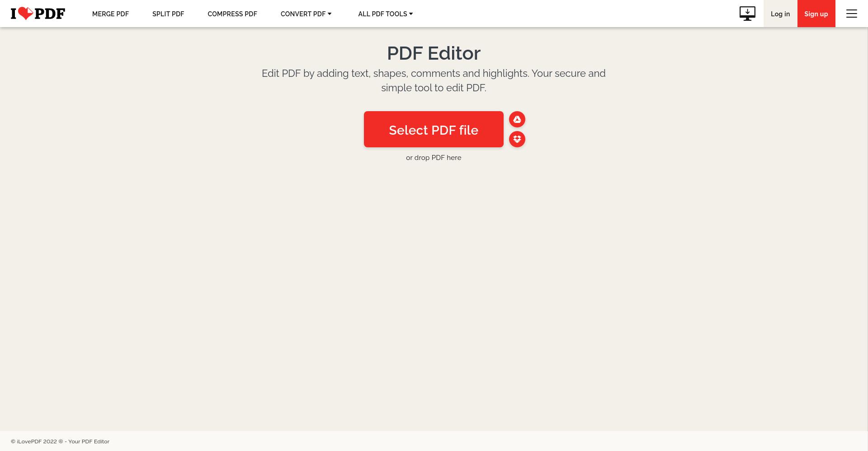Go to COMPRESS PDF tool
868x451 pixels.
pos(232,14)
